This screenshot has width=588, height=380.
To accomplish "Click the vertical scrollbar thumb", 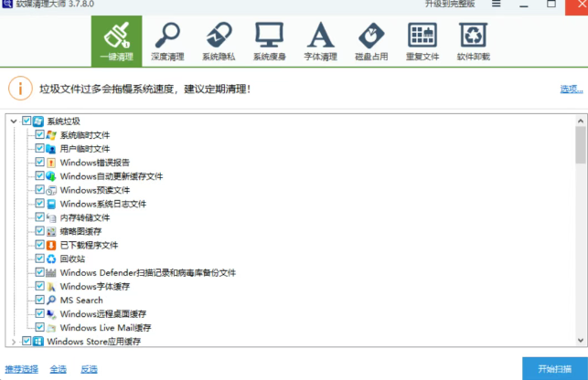I will tap(581, 145).
